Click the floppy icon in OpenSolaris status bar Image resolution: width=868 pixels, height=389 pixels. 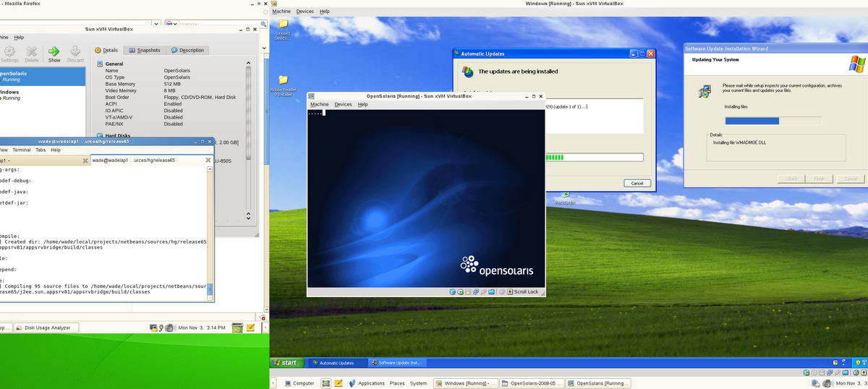pos(468,291)
